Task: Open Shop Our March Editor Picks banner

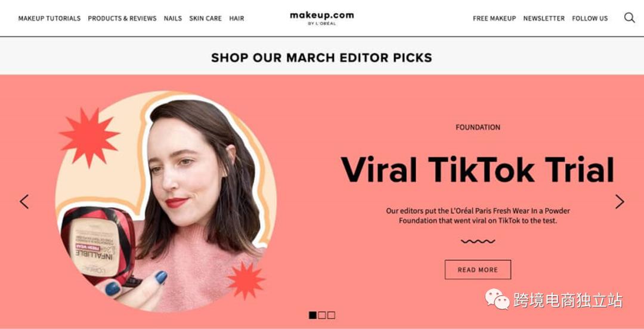Action: (321, 57)
